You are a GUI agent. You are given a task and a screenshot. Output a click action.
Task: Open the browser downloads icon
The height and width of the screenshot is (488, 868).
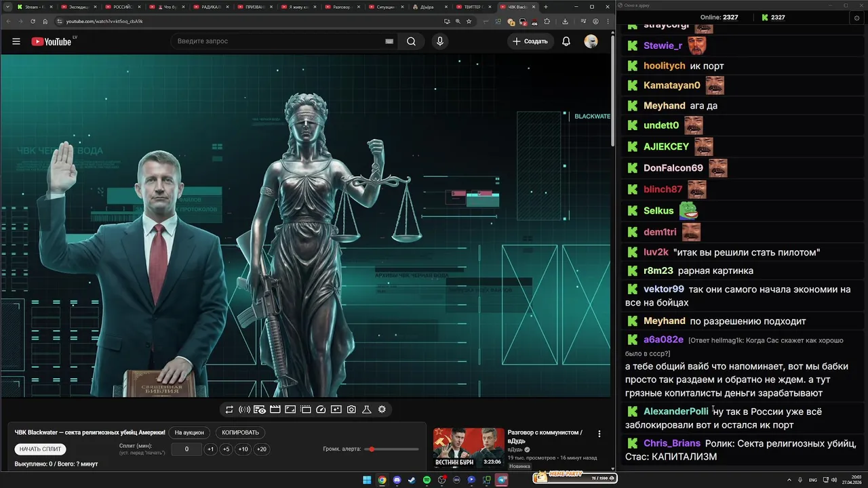coord(565,21)
